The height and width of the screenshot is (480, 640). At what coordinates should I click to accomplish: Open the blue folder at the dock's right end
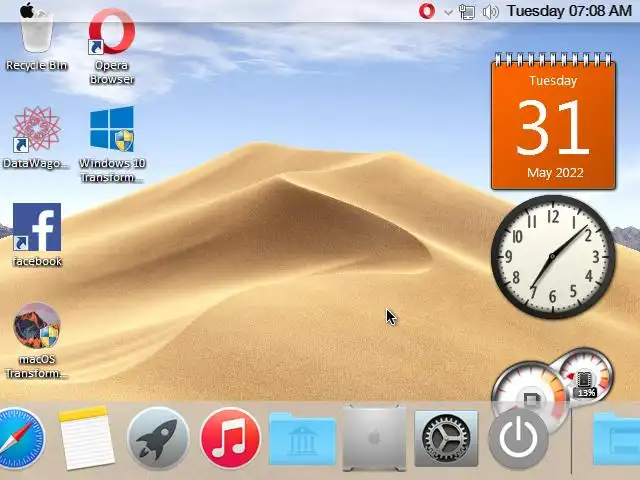[616, 438]
